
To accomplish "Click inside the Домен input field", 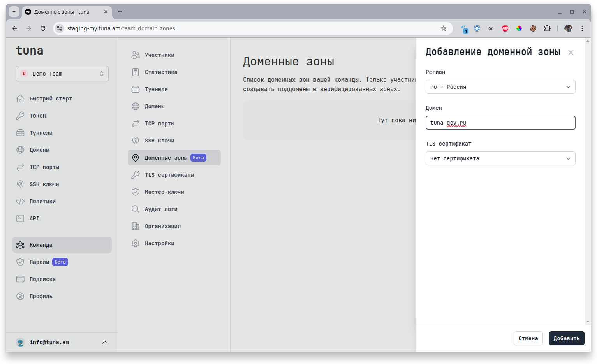I will click(x=500, y=123).
